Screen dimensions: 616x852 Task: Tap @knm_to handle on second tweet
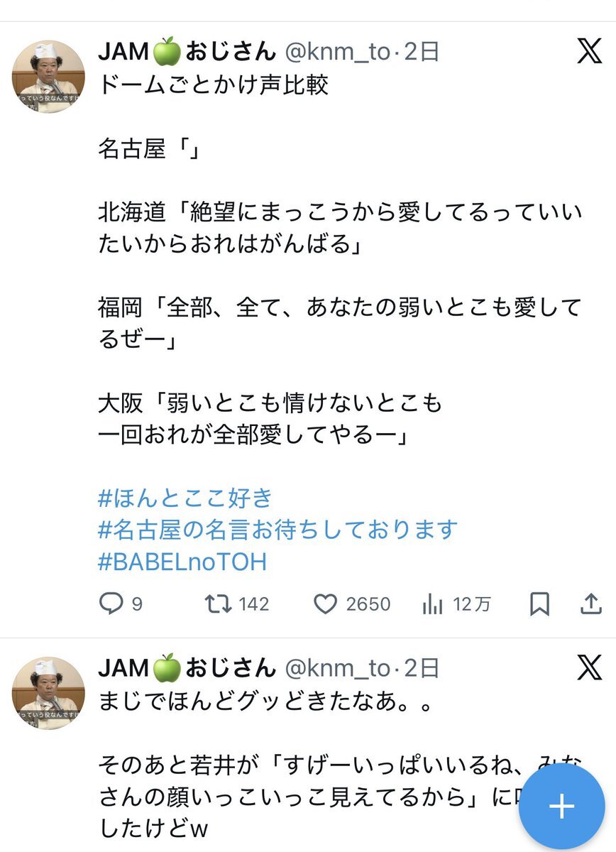click(337, 668)
